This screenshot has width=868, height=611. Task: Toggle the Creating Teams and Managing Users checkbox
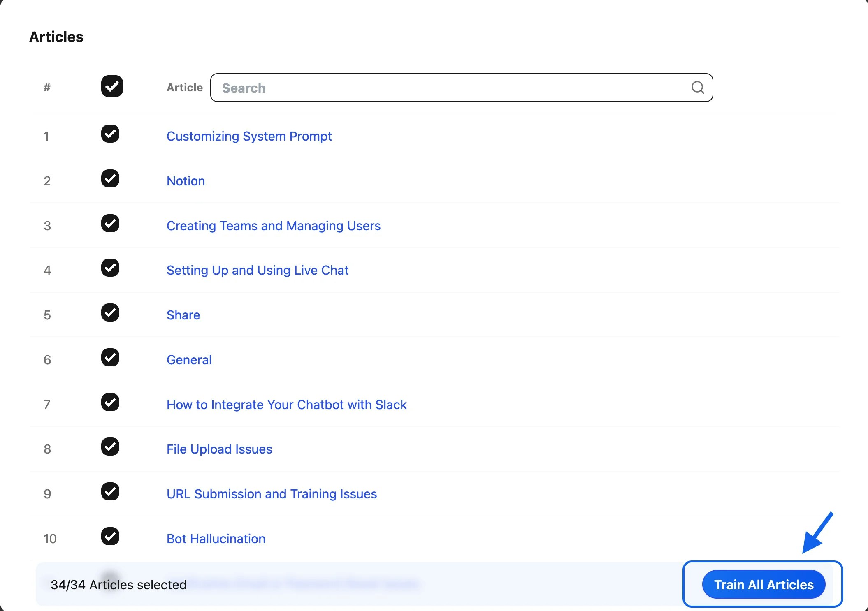coord(110,223)
